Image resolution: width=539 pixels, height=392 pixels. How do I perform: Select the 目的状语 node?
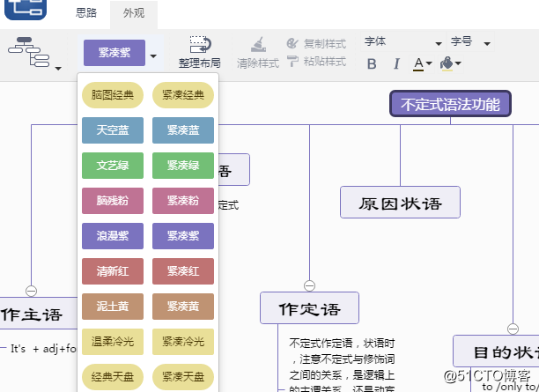tap(496, 351)
